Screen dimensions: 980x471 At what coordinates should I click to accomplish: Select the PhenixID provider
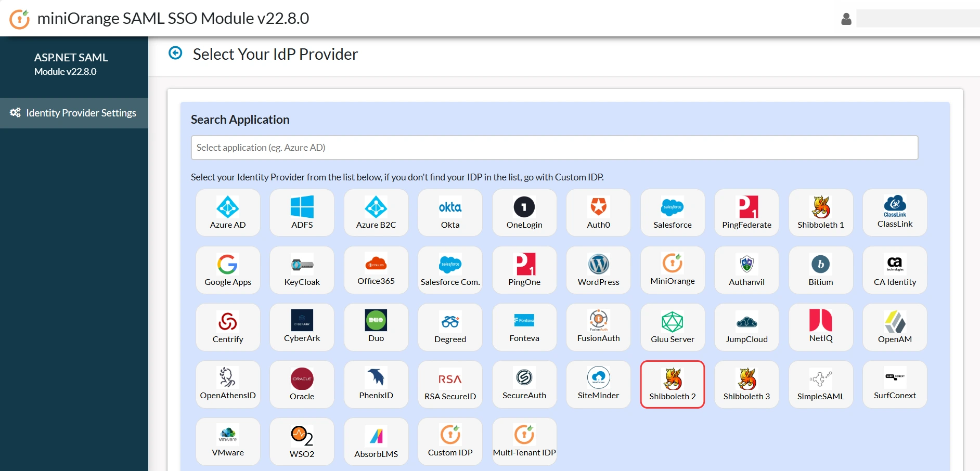[x=376, y=384]
